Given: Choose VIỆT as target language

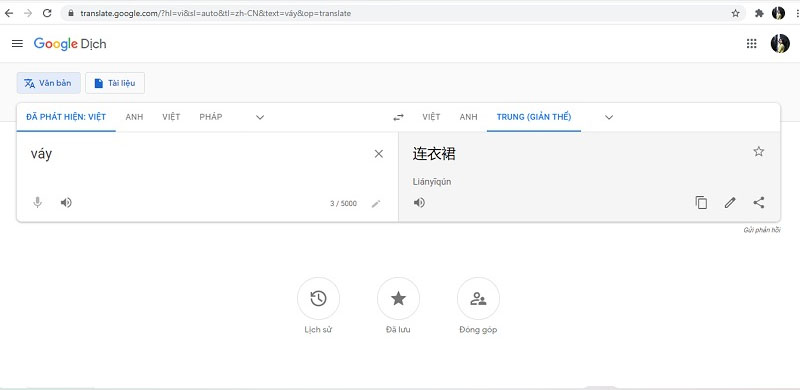Looking at the screenshot, I should click(x=431, y=117).
